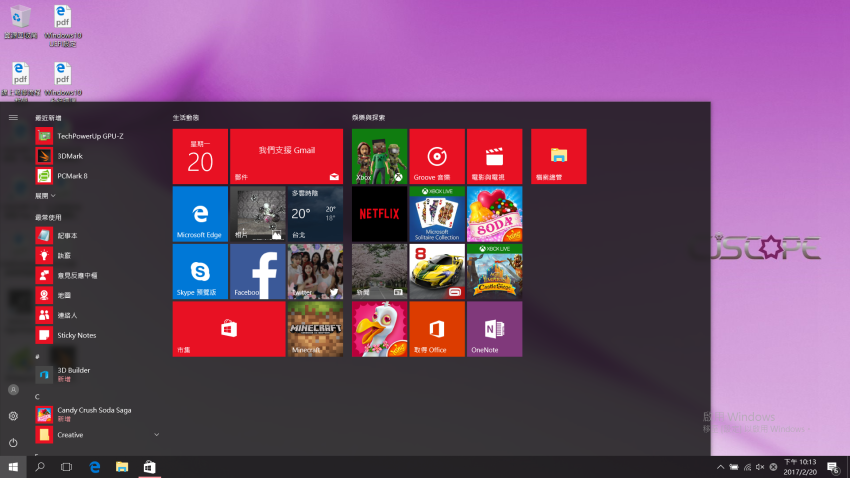850x478 pixels.
Task: Open the OneNote tile
Action: [x=494, y=329]
